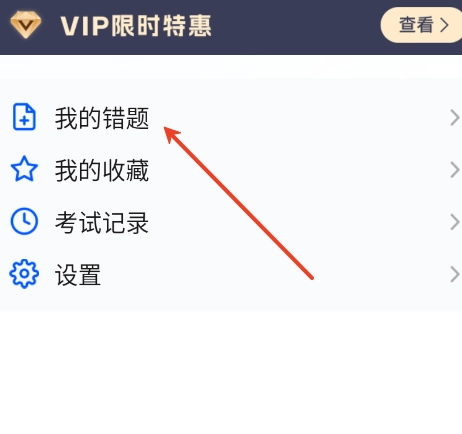The image size is (462, 434).
Task: Tap the red arrow's tail end
Action: click(311, 277)
